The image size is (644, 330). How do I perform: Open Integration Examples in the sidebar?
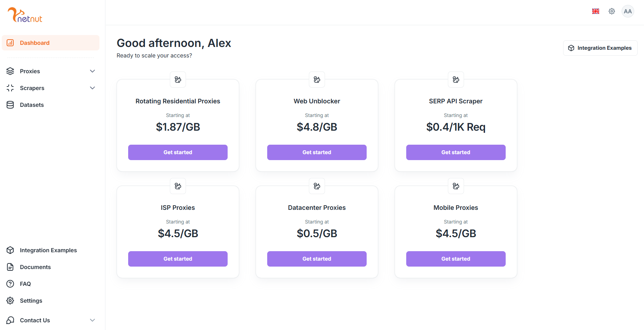(x=48, y=250)
